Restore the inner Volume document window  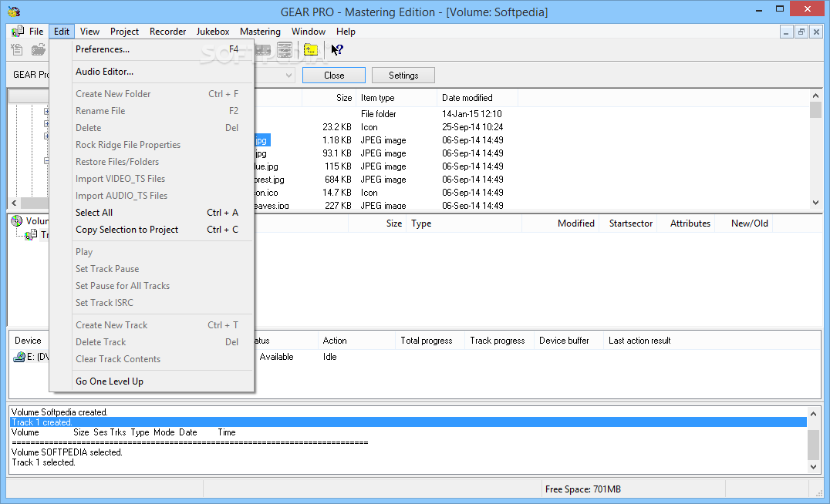(801, 32)
